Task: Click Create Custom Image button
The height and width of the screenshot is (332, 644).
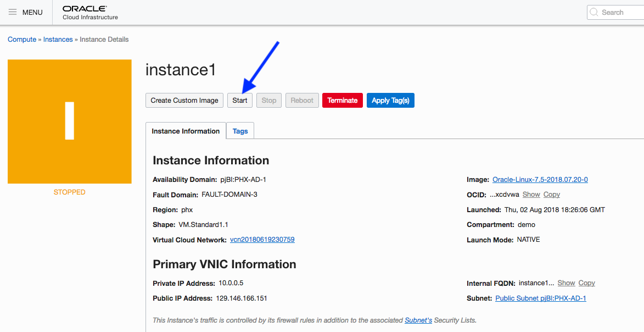Action: click(184, 101)
